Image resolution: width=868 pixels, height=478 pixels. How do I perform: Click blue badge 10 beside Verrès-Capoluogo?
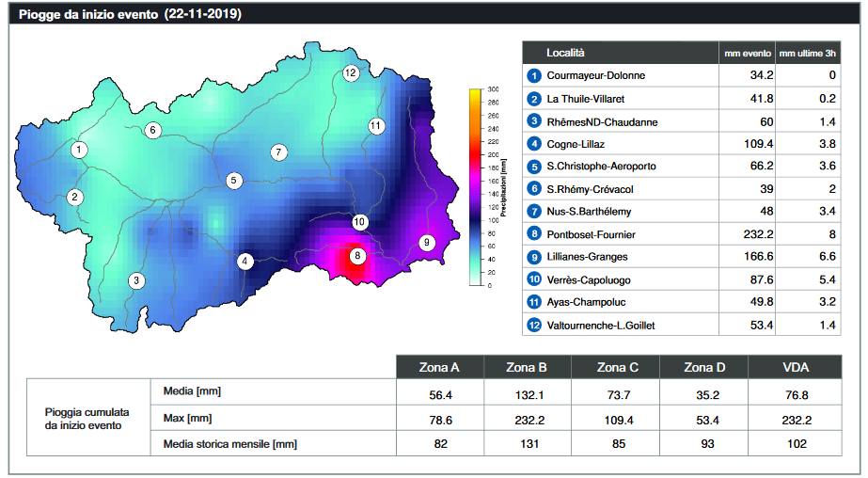pos(534,279)
